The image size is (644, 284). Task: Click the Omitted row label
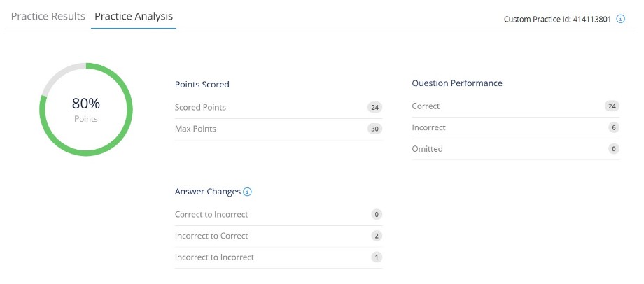[x=428, y=149]
